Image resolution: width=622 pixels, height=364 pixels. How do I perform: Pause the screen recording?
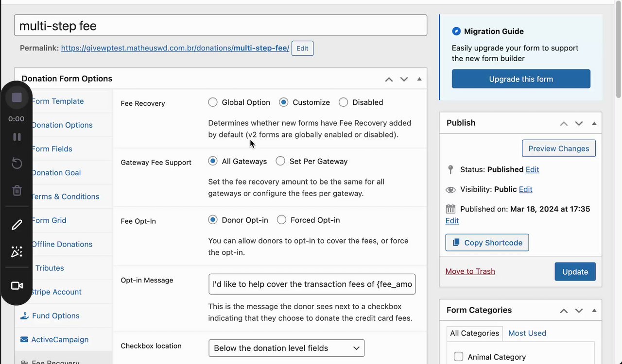point(17,137)
